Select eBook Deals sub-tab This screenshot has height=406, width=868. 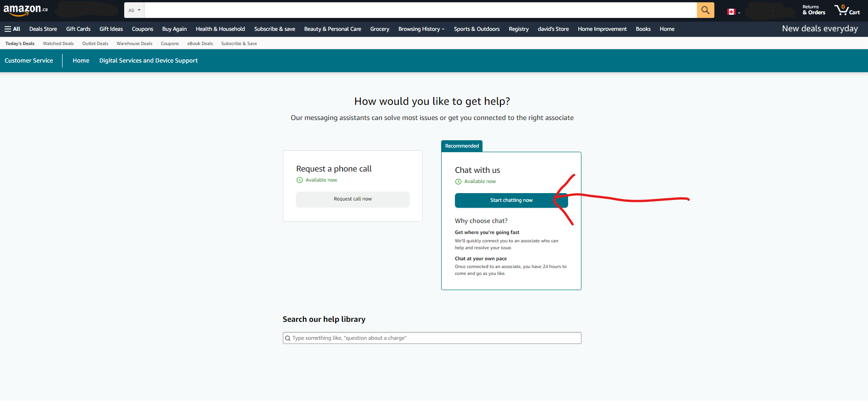pos(200,44)
